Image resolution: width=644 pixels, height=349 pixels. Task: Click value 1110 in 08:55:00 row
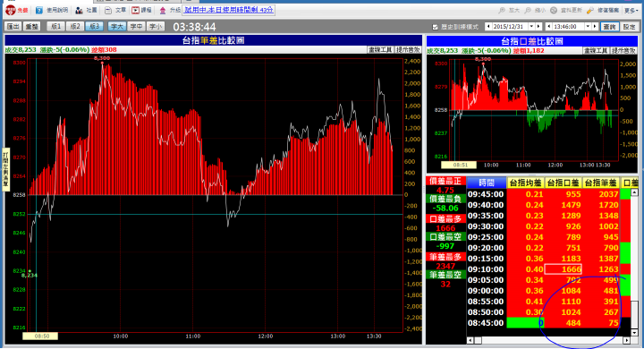pos(571,302)
